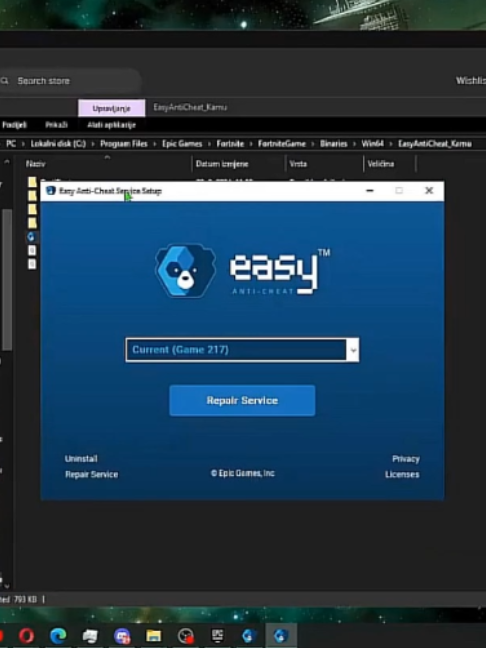
Task: Click the big Repair Service button
Action: [x=242, y=400]
